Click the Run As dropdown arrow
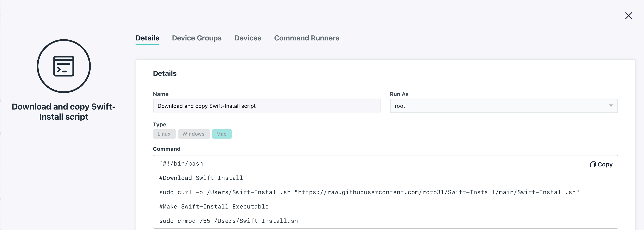 click(x=611, y=106)
